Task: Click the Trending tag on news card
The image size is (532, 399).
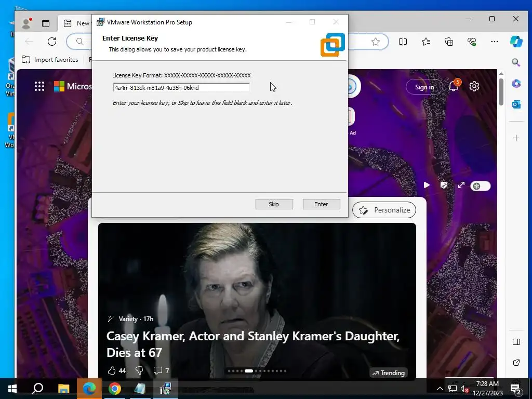Action: 388,373
